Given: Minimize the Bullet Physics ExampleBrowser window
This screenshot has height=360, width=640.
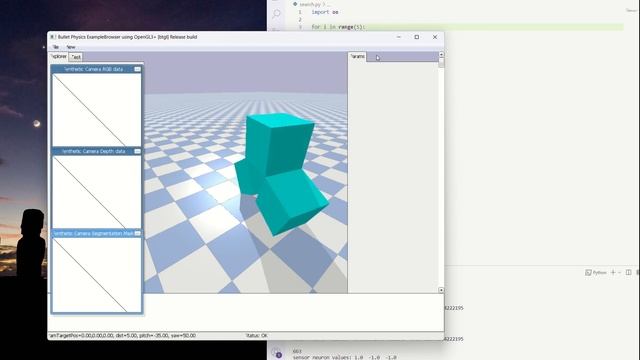Looking at the screenshot, I should tap(399, 37).
